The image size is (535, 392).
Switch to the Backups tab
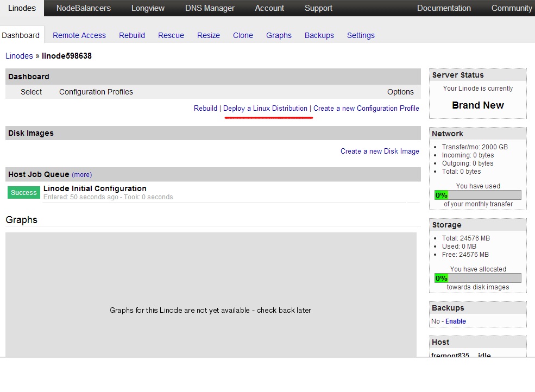point(319,35)
